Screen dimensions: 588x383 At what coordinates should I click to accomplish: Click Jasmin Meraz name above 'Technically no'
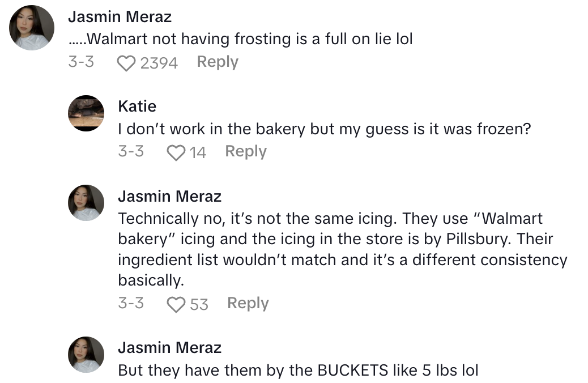click(x=169, y=196)
